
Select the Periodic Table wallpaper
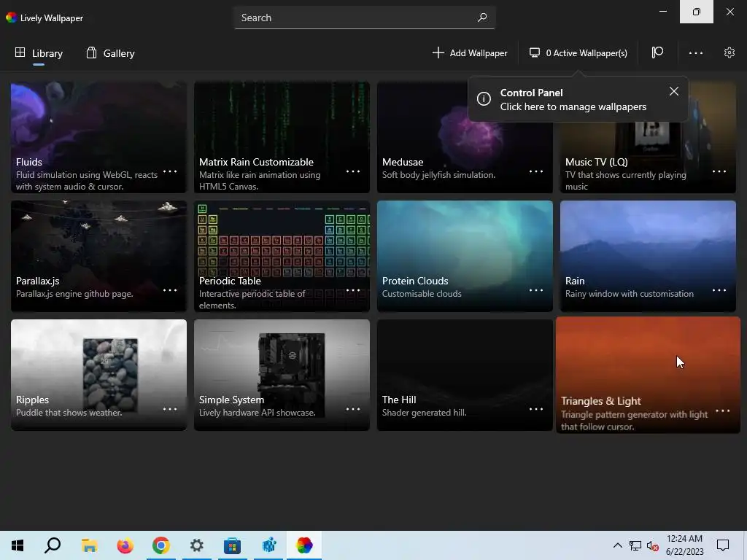point(282,256)
